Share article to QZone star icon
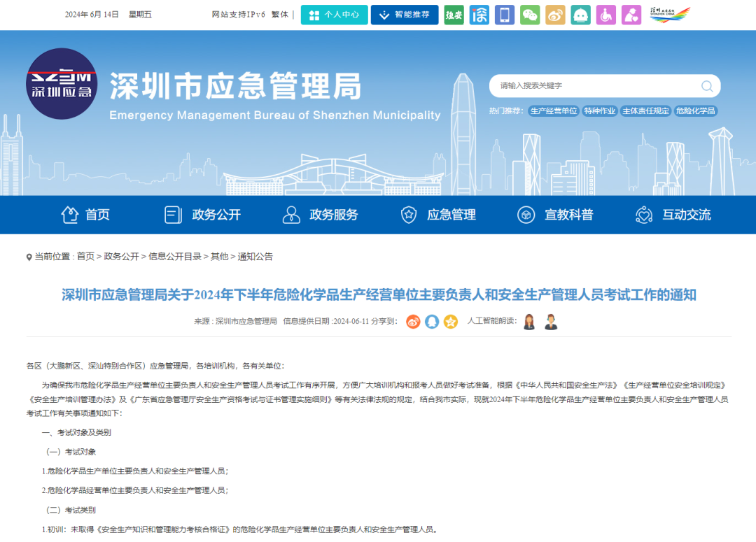The image size is (756, 542). [451, 322]
